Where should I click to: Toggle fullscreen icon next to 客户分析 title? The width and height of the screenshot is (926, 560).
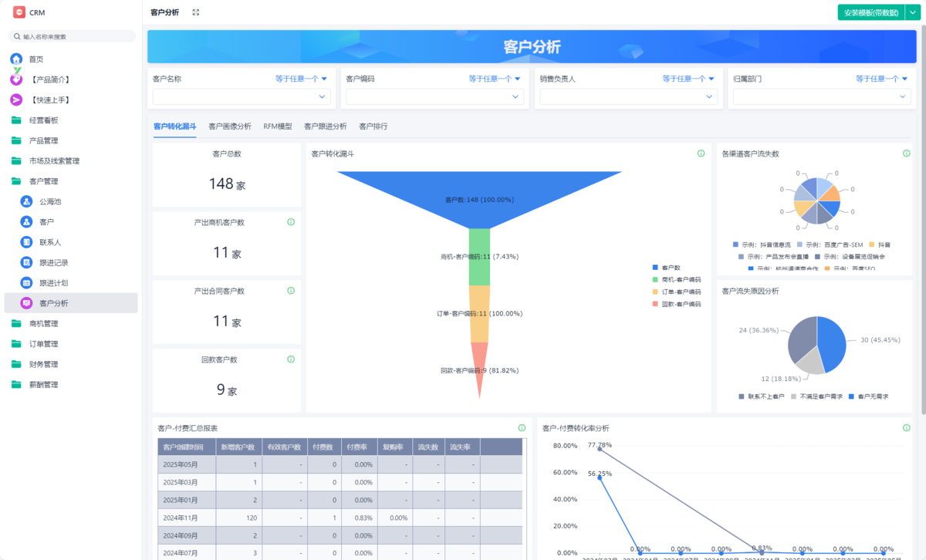pos(195,12)
